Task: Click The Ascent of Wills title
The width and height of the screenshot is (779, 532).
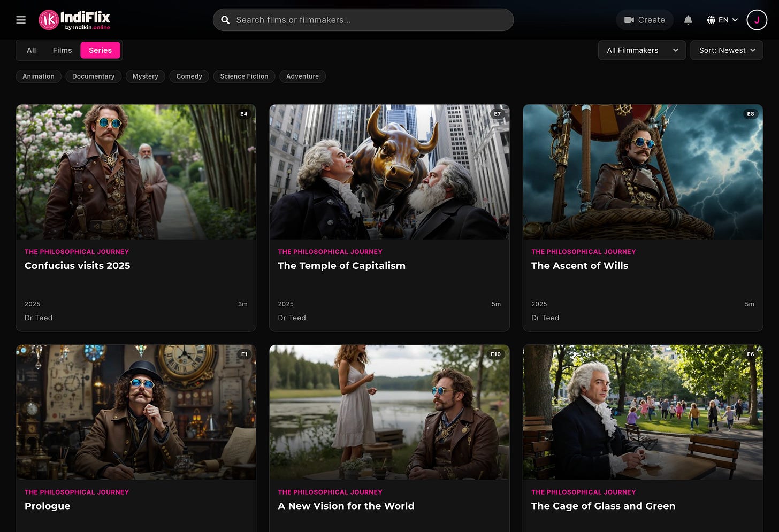Action: pos(579,266)
